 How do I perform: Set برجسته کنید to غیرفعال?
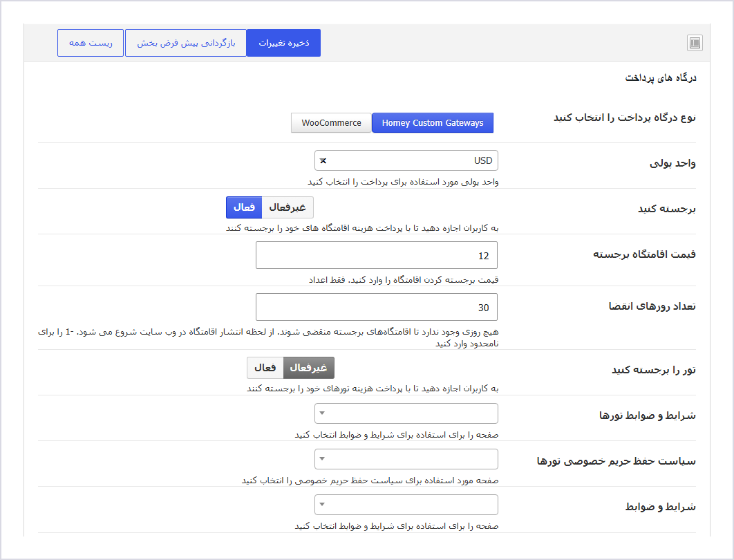tap(288, 207)
